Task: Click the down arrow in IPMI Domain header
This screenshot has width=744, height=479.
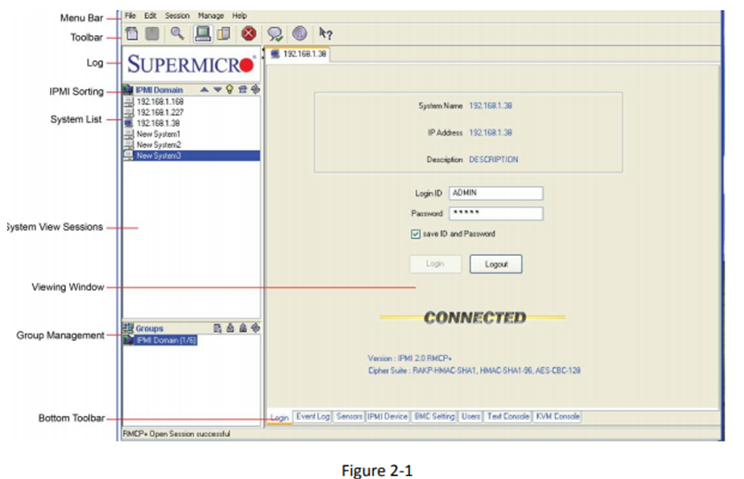Action: click(x=218, y=90)
